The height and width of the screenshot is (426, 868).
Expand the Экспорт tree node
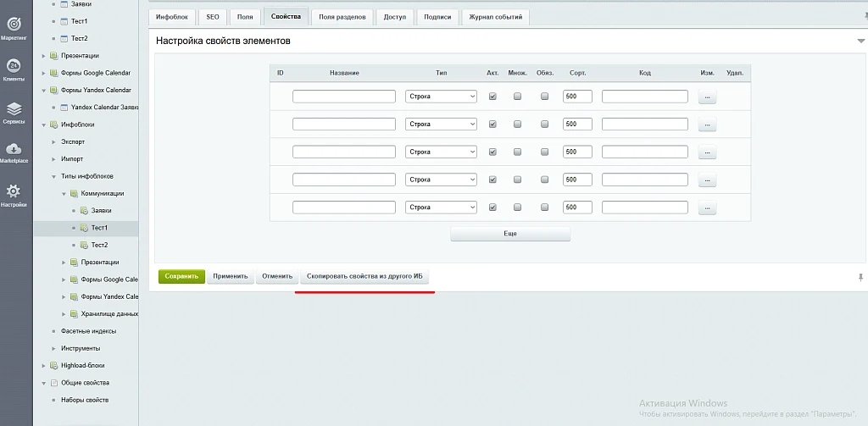(54, 142)
